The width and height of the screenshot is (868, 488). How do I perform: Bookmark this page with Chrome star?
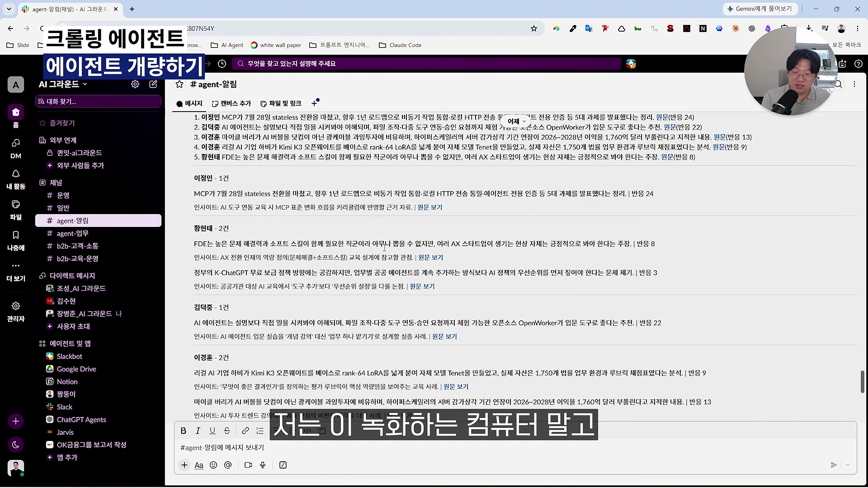pyautogui.click(x=534, y=28)
